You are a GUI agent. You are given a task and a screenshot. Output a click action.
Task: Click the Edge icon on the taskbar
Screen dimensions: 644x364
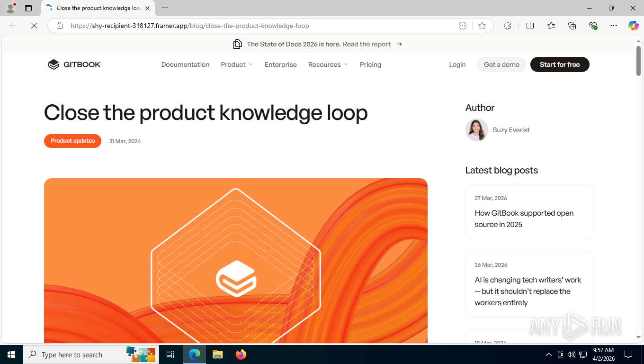click(195, 355)
